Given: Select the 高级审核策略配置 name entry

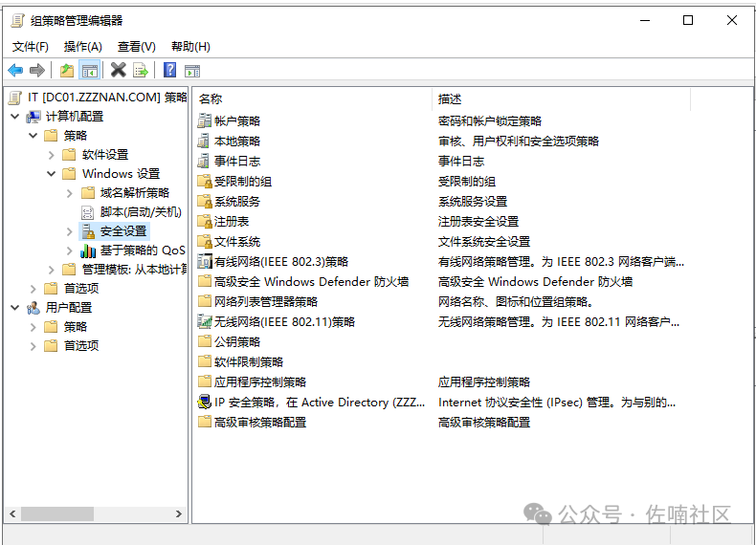Looking at the screenshot, I should pyautogui.click(x=260, y=422).
